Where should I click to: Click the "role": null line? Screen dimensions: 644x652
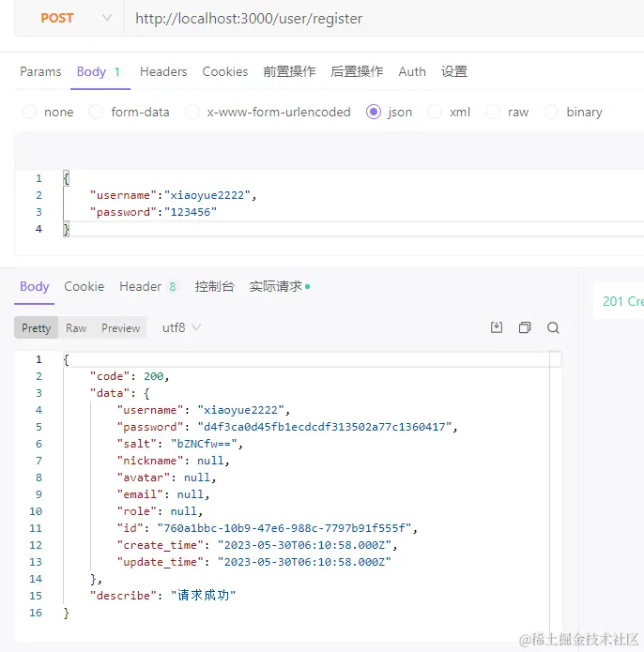click(160, 511)
